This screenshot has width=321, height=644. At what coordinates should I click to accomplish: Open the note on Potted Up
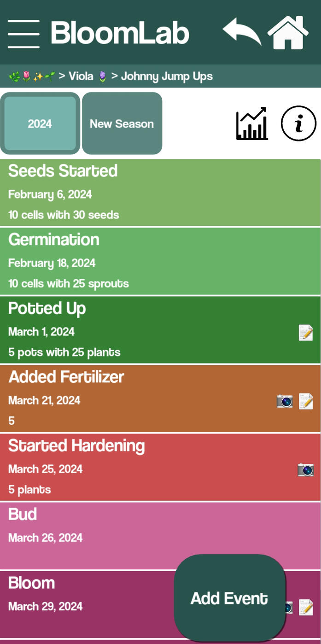[306, 332]
